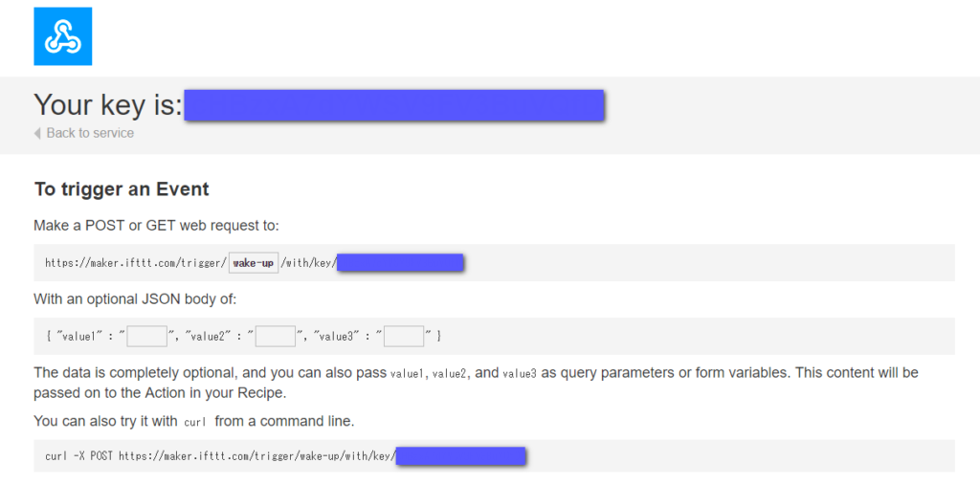Image resolution: width=980 pixels, height=485 pixels.
Task: Click inline 'value3' code in the paragraph
Action: point(520,373)
